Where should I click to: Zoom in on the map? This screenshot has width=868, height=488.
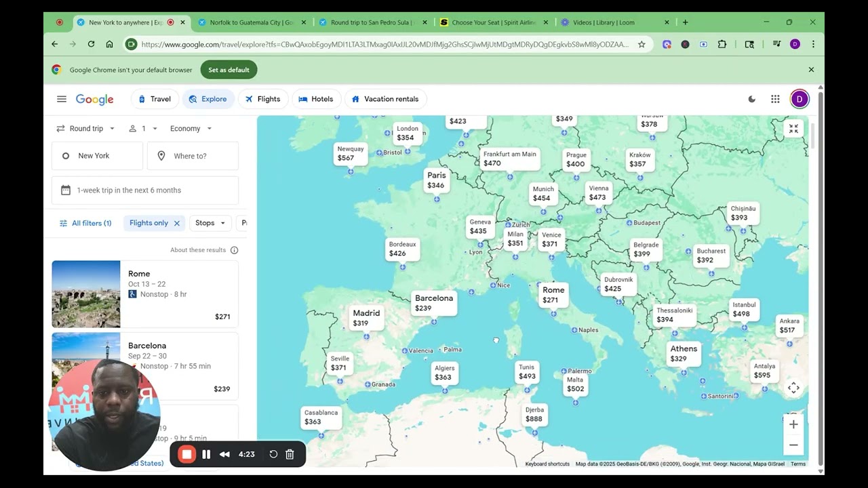[x=793, y=424]
